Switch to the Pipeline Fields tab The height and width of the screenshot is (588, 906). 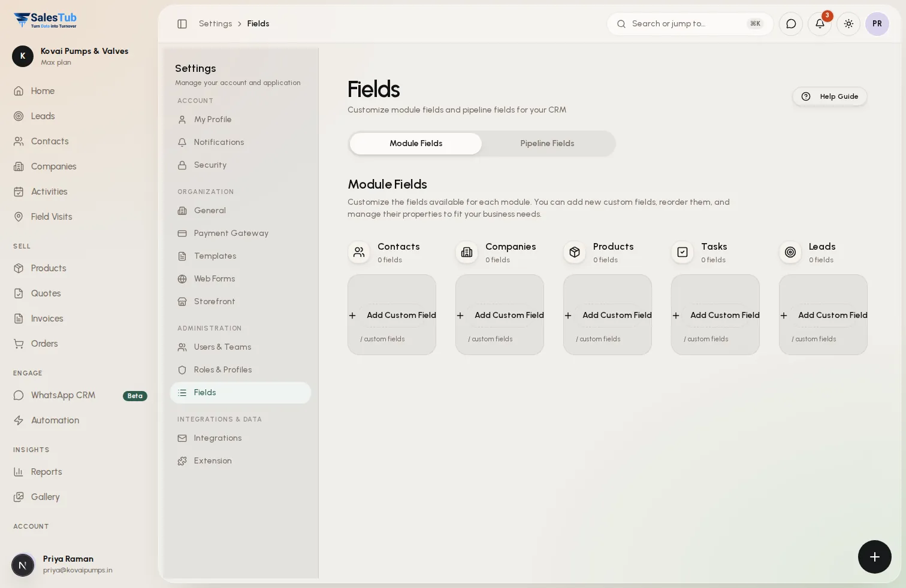point(547,144)
